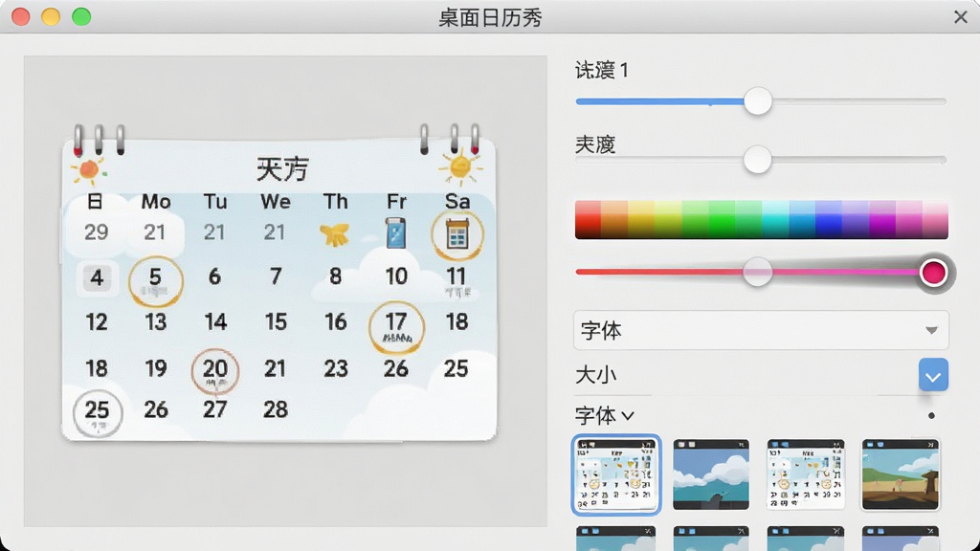The height and width of the screenshot is (551, 980).
Task: Select date 16 in the calendar
Action: pyautogui.click(x=336, y=322)
